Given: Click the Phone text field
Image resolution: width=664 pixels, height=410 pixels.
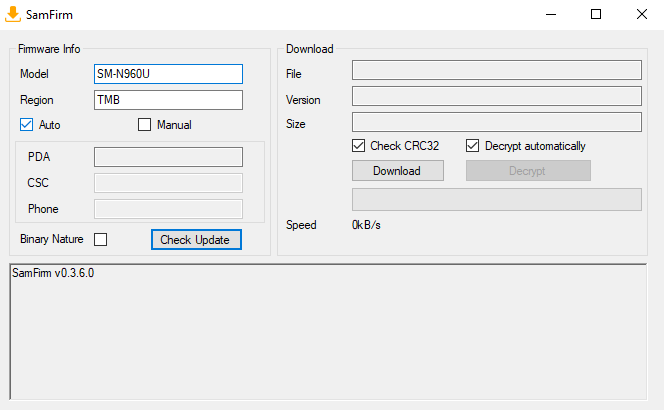Looking at the screenshot, I should pyautogui.click(x=168, y=209).
